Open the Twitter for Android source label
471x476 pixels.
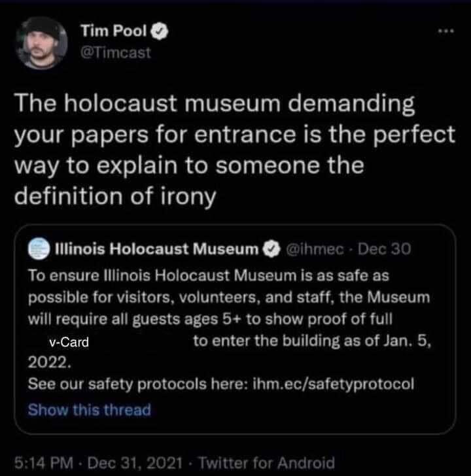(x=266, y=463)
